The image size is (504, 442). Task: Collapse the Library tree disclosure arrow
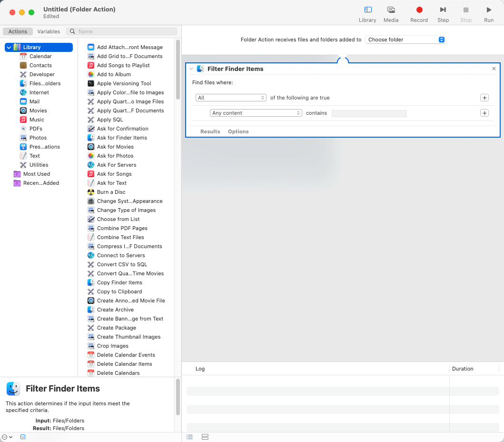point(9,47)
